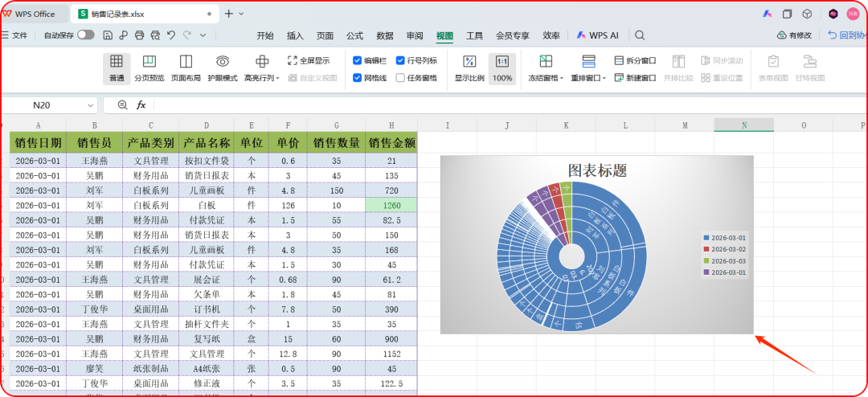Click the print icon in quick access

tap(140, 35)
